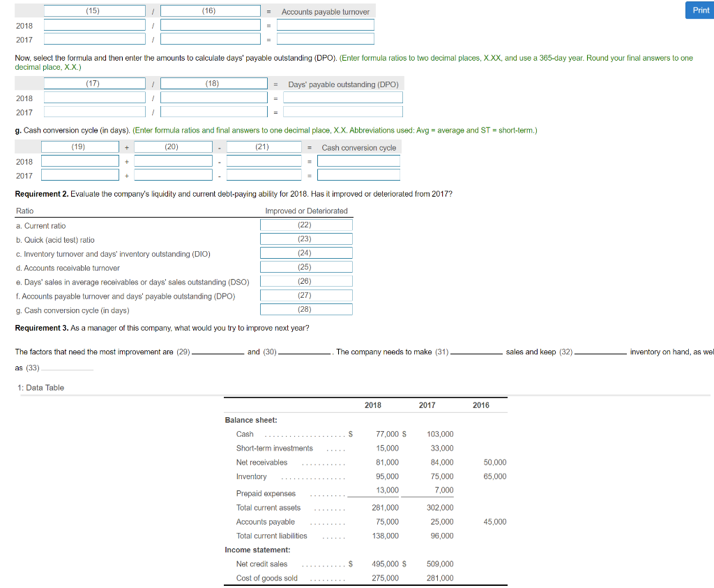Viewport: 714px width, 588px height.
Task: Select the DSO evaluation field (26)
Action: click(x=305, y=280)
